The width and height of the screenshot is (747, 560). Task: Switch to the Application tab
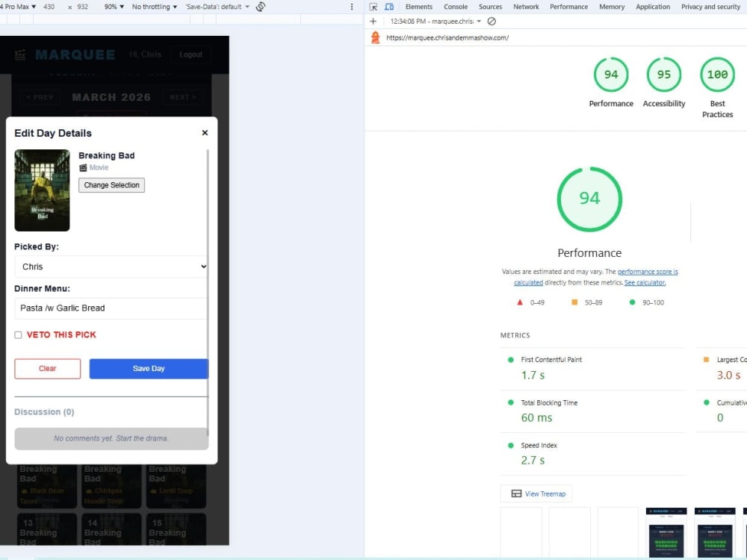point(653,7)
